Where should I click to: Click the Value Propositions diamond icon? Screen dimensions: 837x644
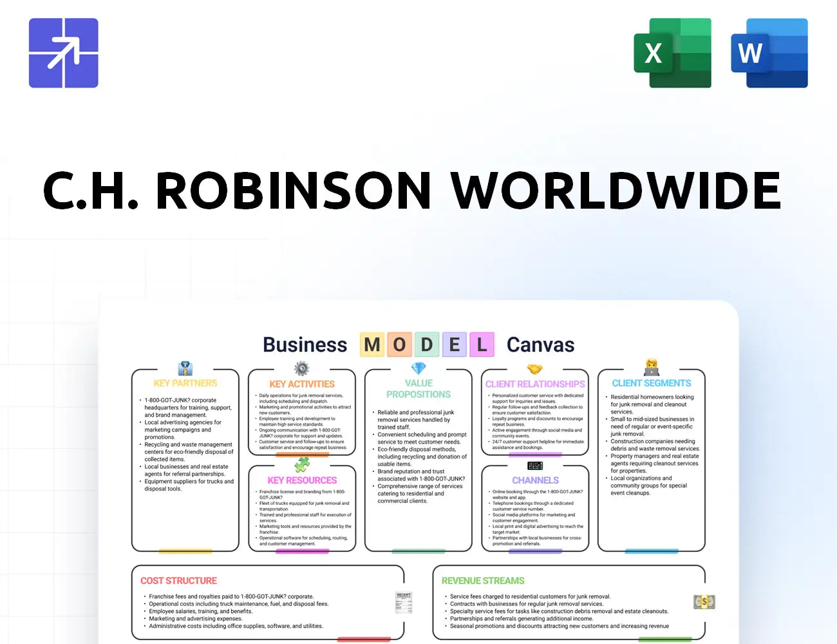coord(418,368)
